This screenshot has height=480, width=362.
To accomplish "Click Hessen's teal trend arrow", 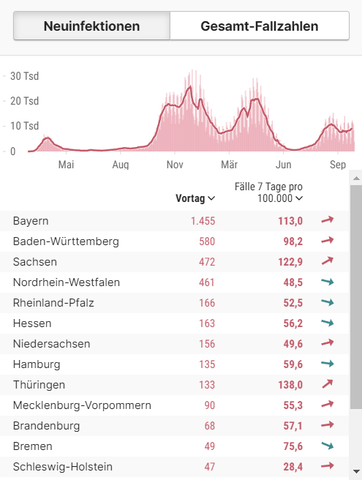I will point(327,323).
